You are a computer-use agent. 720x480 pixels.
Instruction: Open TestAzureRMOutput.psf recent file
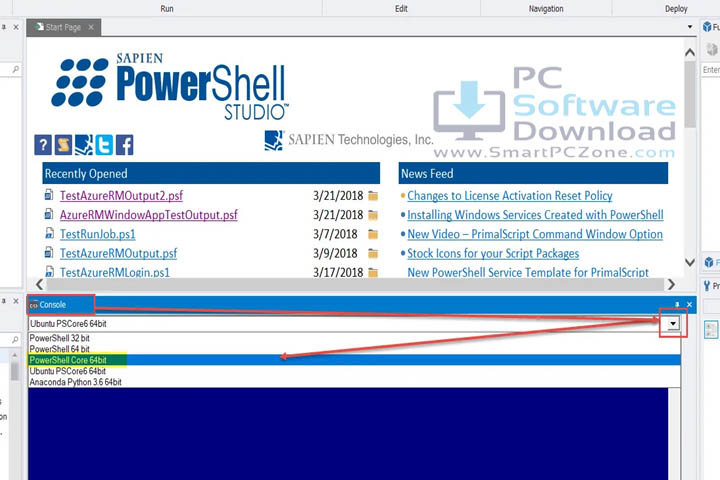click(x=118, y=254)
